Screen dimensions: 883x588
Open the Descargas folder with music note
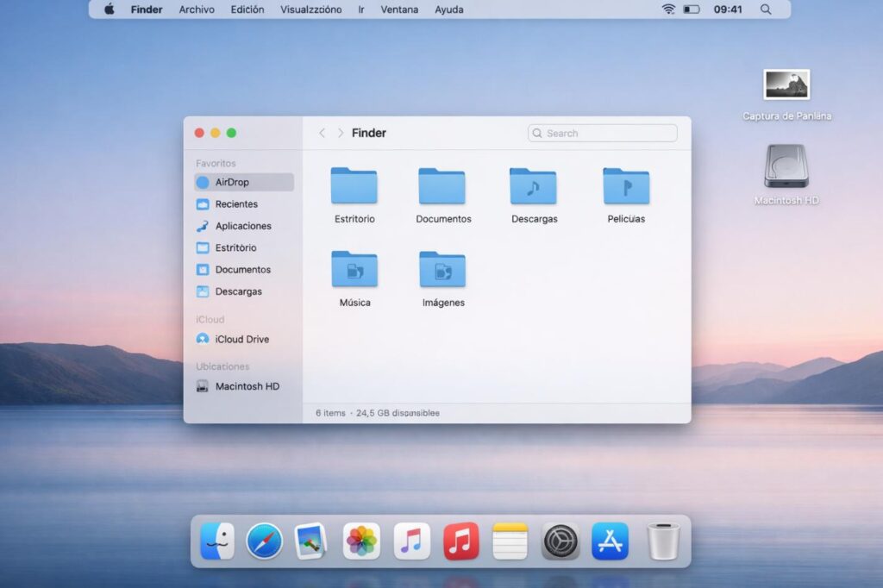tap(533, 186)
